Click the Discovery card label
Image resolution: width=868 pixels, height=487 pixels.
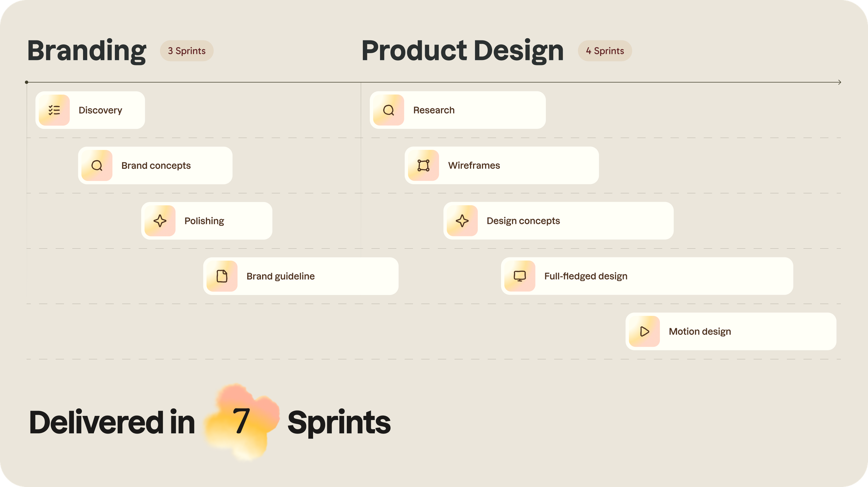100,110
